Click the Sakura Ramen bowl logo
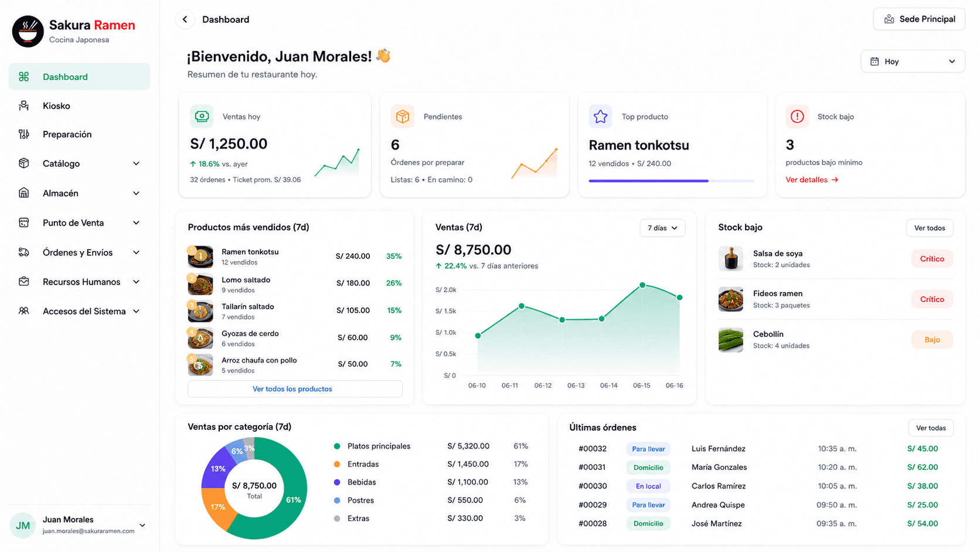Viewport: 980px width, 552px height. pos(28,31)
